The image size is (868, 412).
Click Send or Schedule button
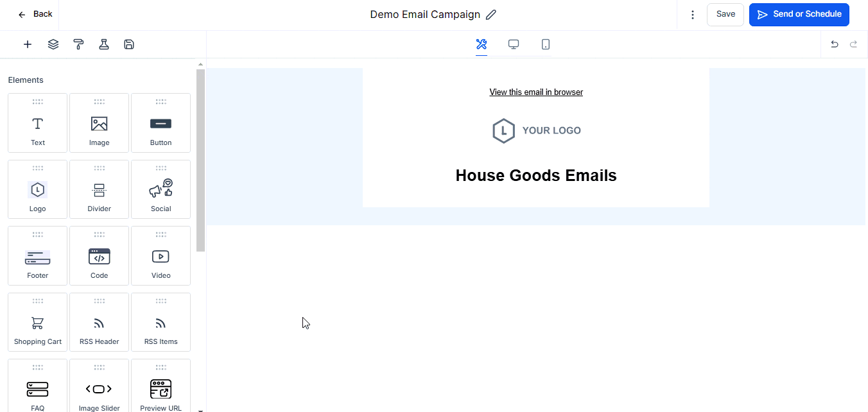pos(799,15)
